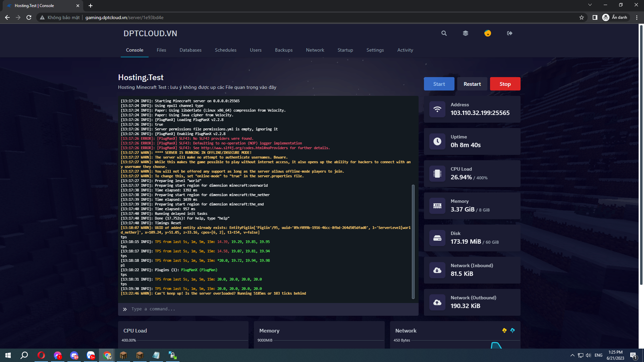Show hidden system tray icons chevron
Viewport: 644px width, 362px height.
[x=572, y=355]
